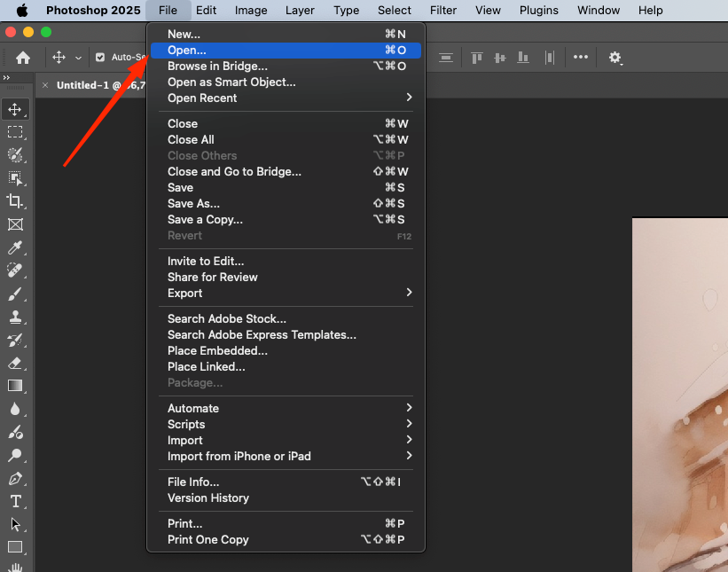The image size is (728, 572).
Task: Expand Import from iPhone or iPad submenu
Action: point(286,457)
